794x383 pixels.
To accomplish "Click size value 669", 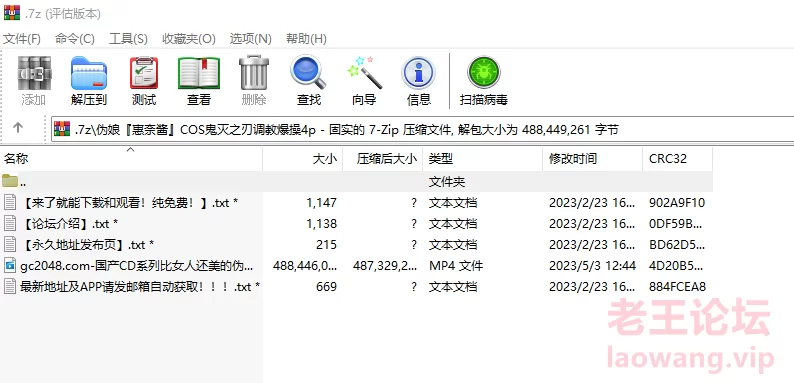I will coord(326,287).
